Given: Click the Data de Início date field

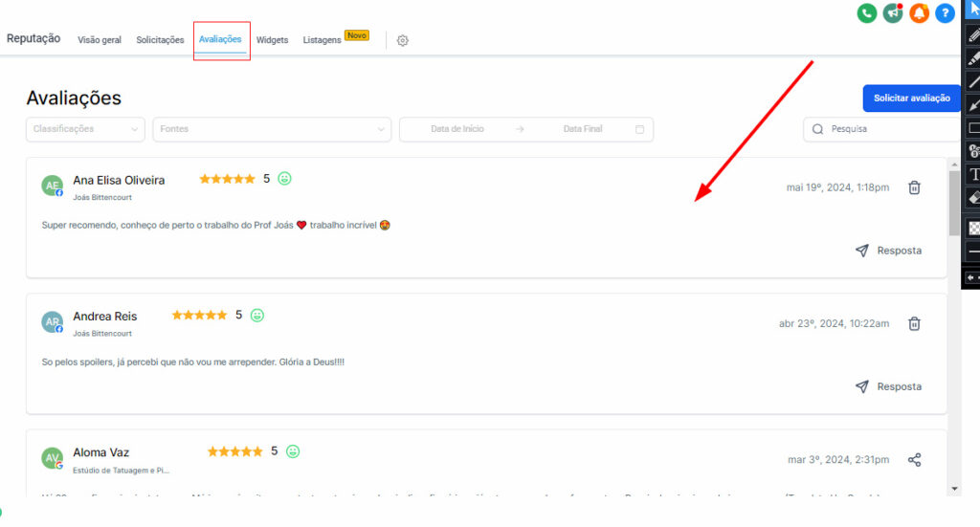Looking at the screenshot, I should (x=457, y=129).
